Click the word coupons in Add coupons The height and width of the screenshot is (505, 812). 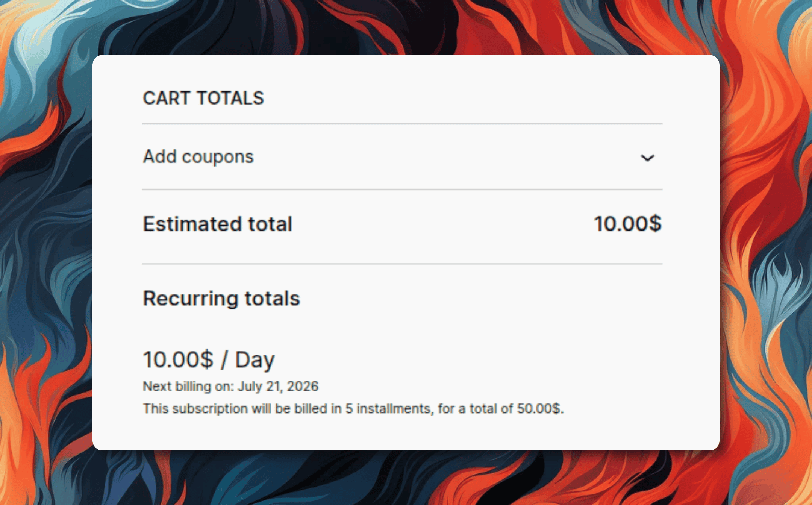pyautogui.click(x=218, y=158)
